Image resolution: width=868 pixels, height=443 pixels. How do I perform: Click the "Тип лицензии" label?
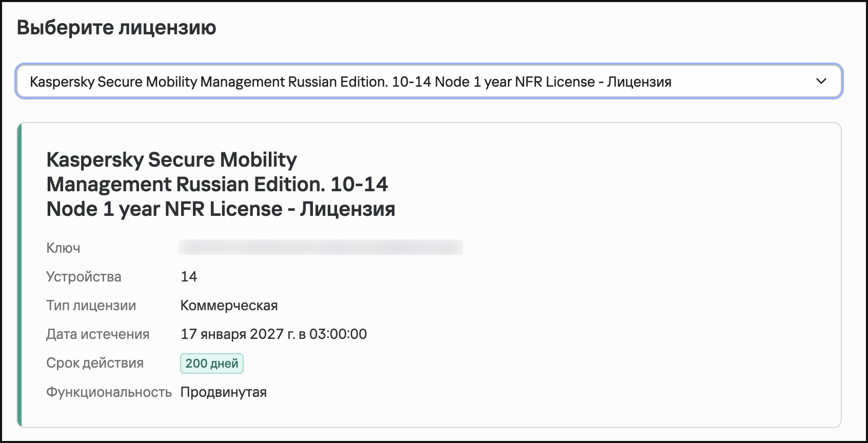91,306
